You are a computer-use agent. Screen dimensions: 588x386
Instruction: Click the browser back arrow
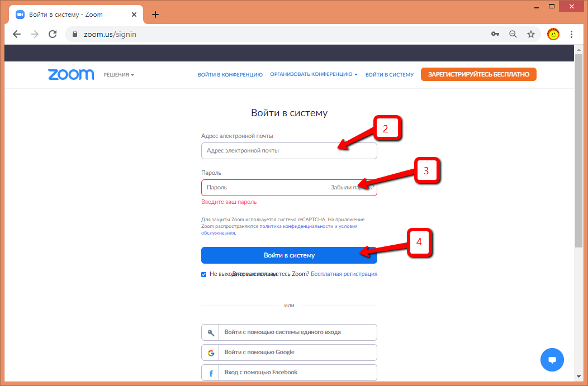[17, 34]
